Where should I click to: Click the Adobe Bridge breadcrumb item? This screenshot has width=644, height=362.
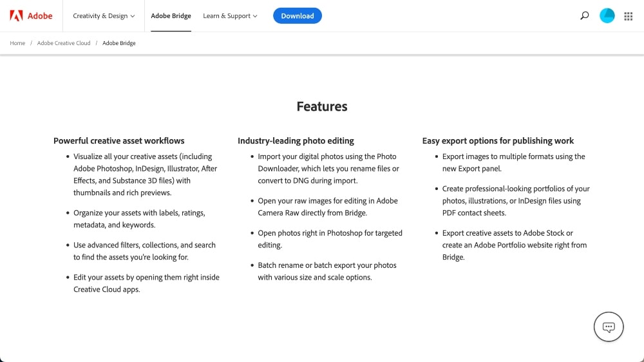pos(119,43)
